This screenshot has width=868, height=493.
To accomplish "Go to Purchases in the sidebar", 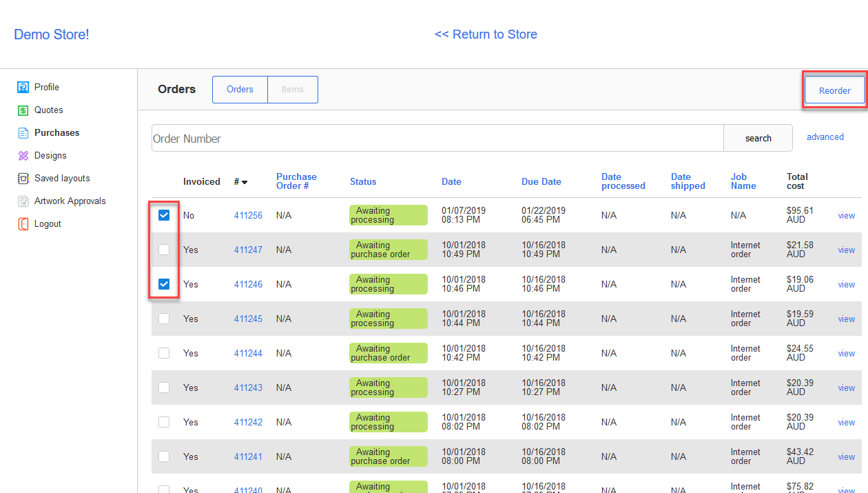I will pos(57,132).
